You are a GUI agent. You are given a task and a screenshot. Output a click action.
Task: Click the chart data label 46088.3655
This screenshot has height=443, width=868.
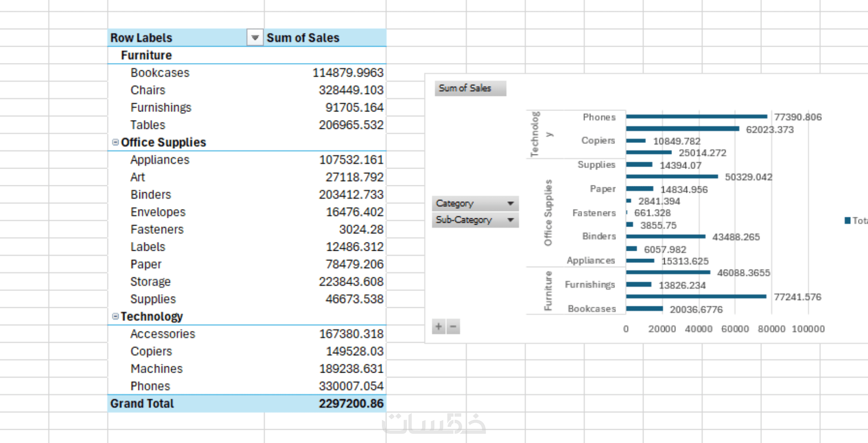(743, 273)
